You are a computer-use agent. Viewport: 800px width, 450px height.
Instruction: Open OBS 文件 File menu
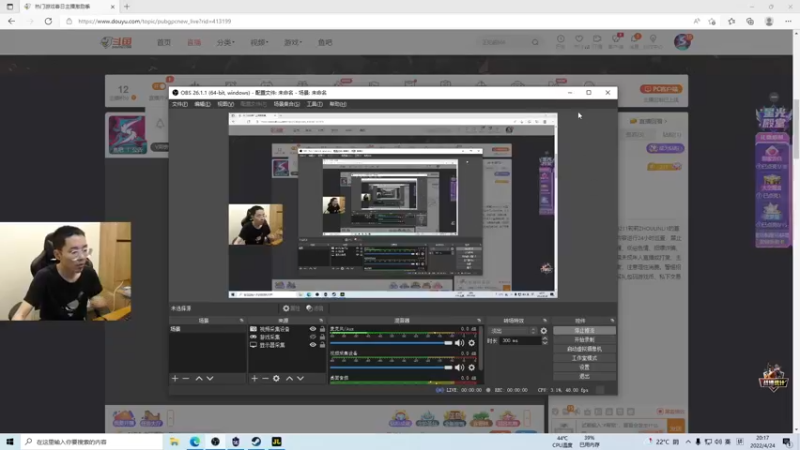[180, 104]
